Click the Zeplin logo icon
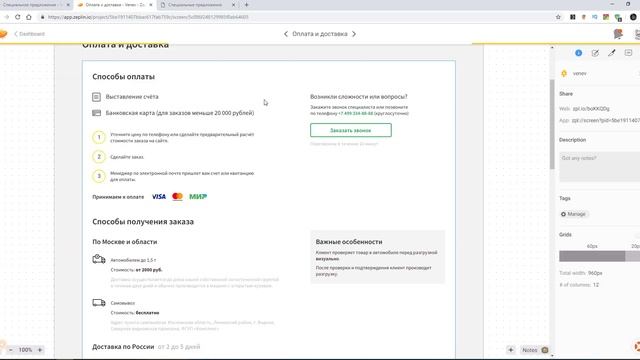640x360 pixels. [3, 34]
